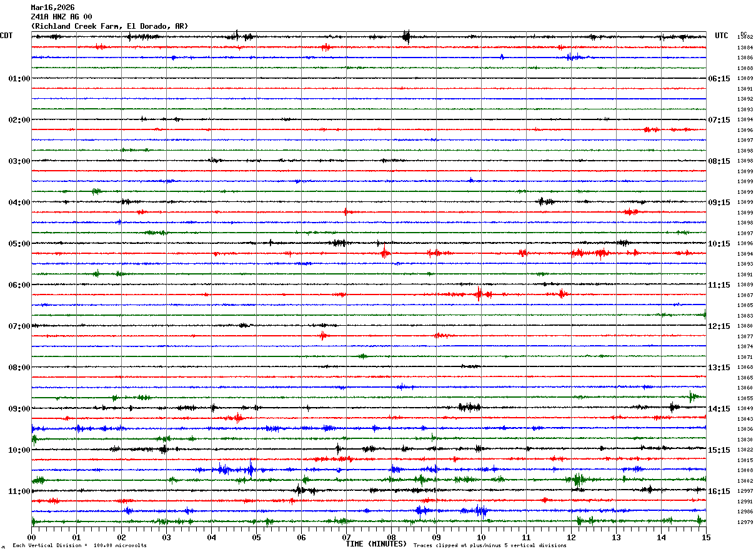Screen dimensions: 756x554
Task: Click the Each Vertical Division 100.00 microvolts note
Action: click(x=79, y=545)
